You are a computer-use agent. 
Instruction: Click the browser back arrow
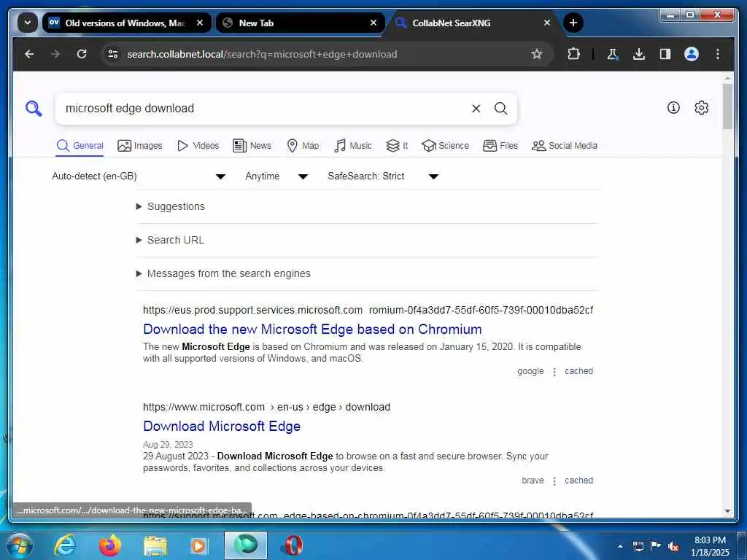pos(29,54)
